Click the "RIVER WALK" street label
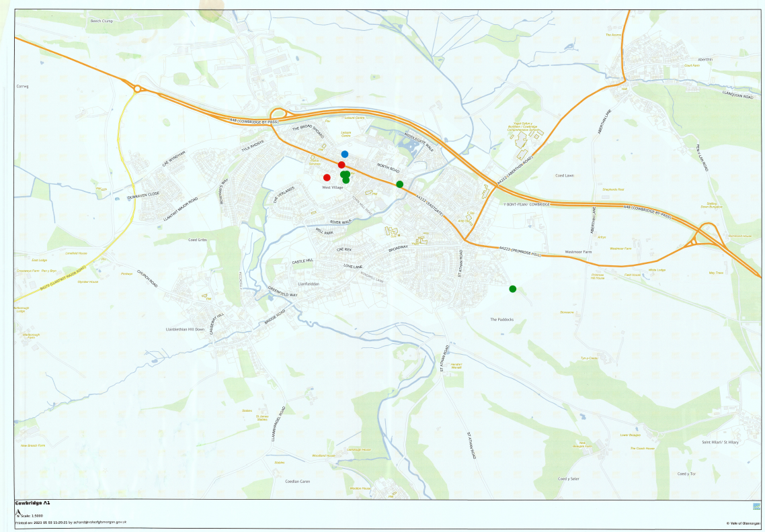The width and height of the screenshot is (765, 532). [x=341, y=222]
